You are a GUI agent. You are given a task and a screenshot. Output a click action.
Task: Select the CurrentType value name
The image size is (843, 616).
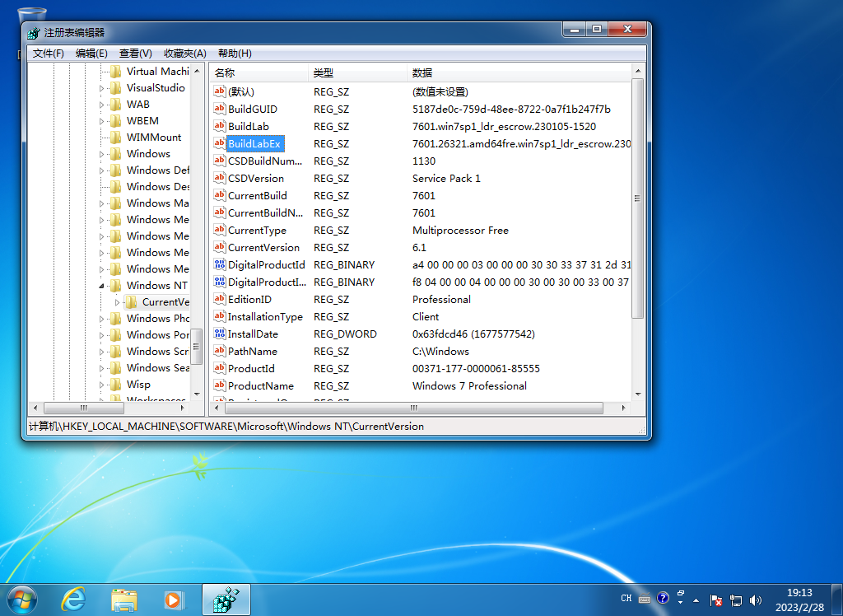coord(257,231)
